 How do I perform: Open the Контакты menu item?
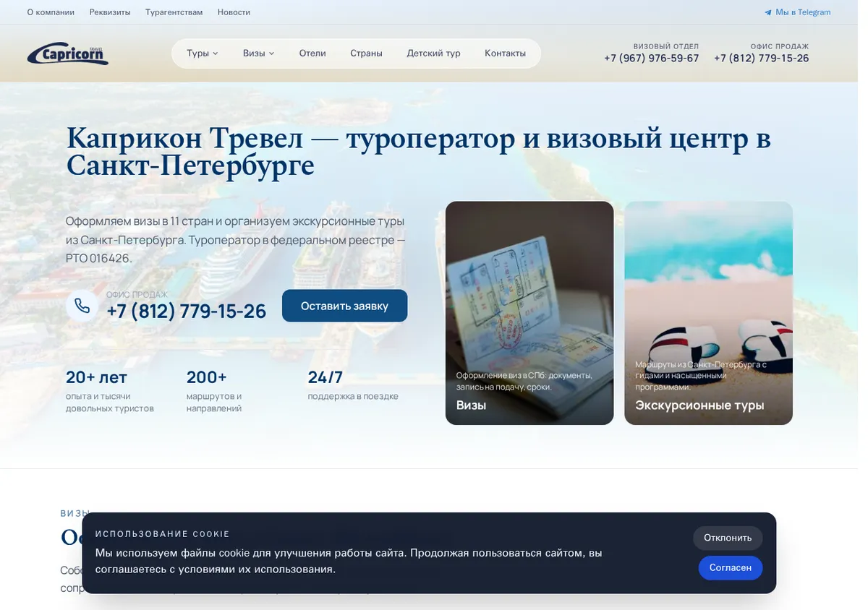tap(505, 53)
